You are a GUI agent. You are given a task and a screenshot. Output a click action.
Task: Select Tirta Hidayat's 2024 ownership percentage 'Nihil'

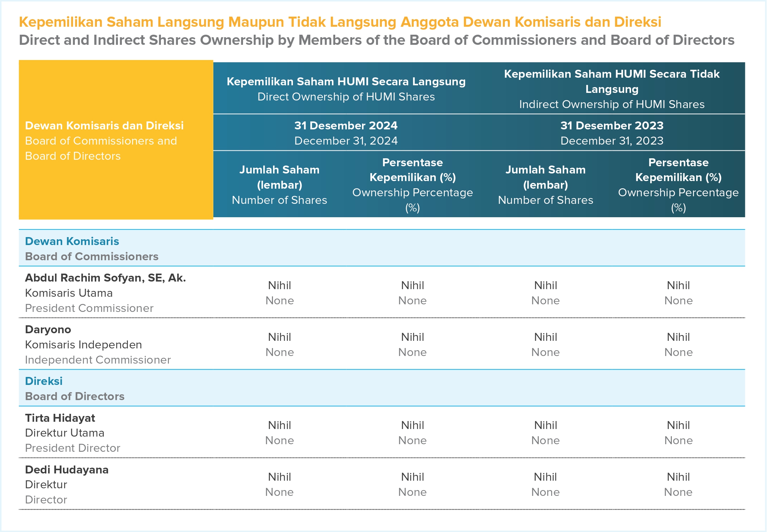coord(413,425)
